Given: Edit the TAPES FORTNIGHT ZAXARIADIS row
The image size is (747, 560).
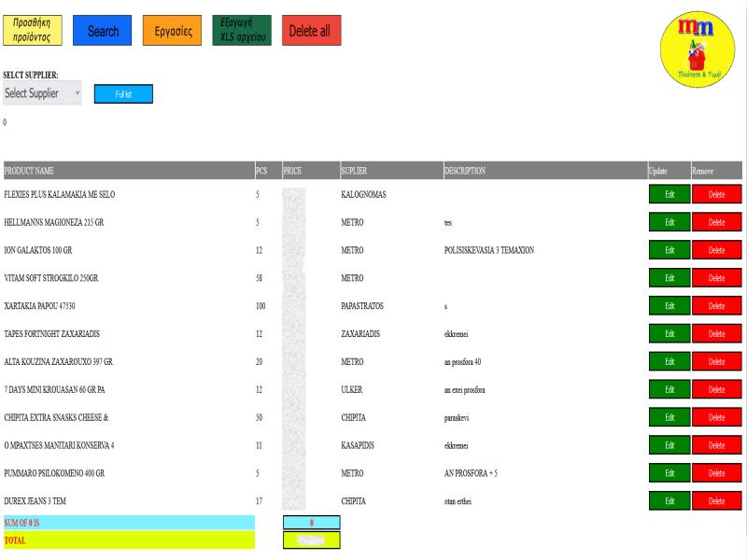Looking at the screenshot, I should [669, 333].
